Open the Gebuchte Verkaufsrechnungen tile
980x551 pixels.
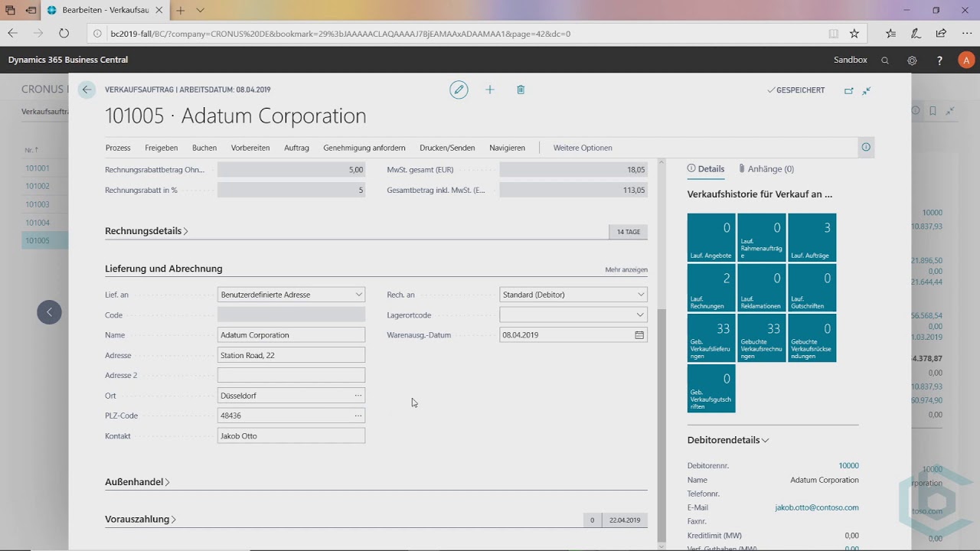tap(762, 337)
